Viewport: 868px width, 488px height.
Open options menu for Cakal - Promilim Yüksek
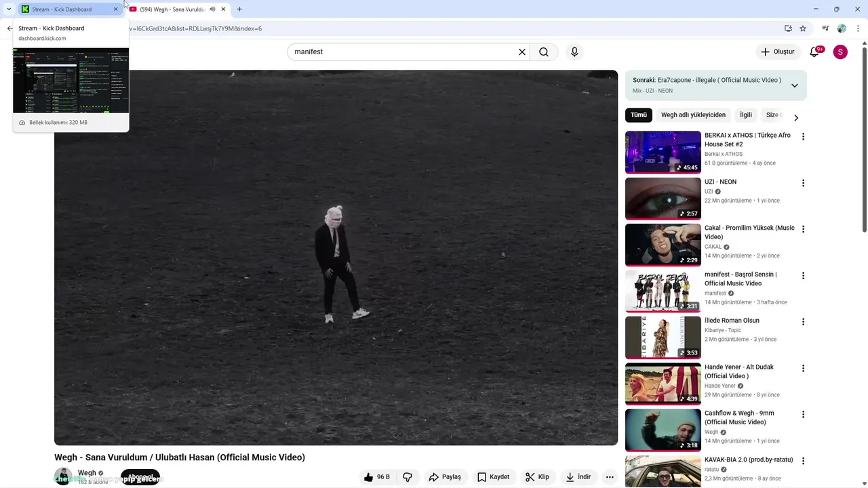(803, 229)
